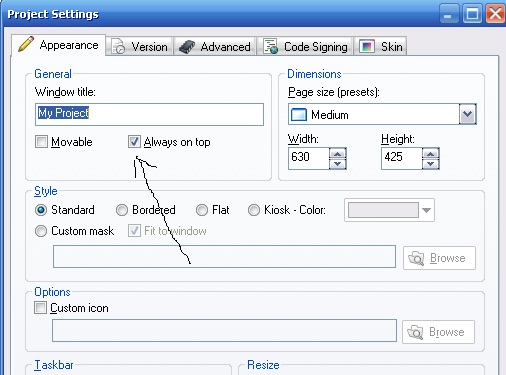Viewport: 506px width, 375px height.
Task: Click Browse for custom mask file
Action: click(x=439, y=258)
